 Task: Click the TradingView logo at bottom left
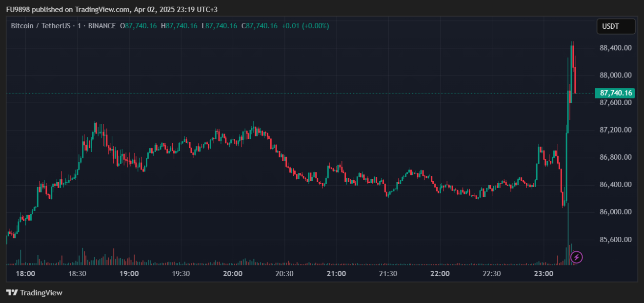coord(34,293)
